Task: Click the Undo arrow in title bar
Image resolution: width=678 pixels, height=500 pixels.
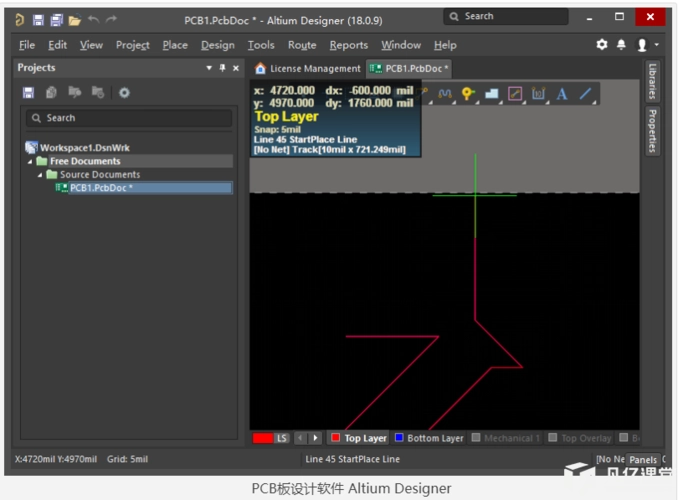Action: 93,19
